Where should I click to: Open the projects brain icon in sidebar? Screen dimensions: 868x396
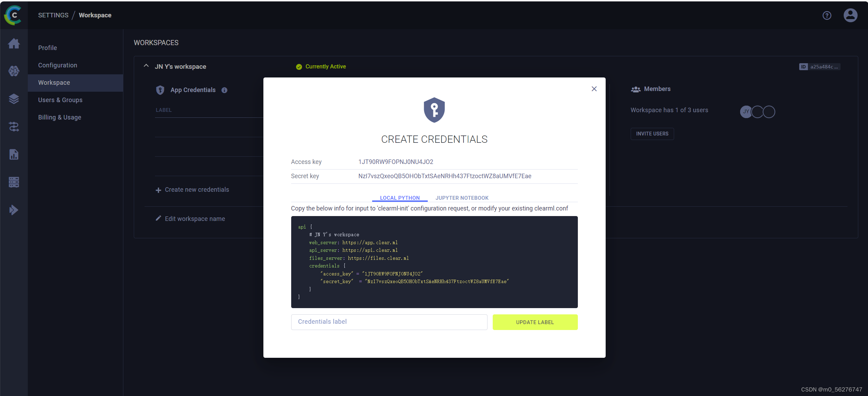coord(14,71)
